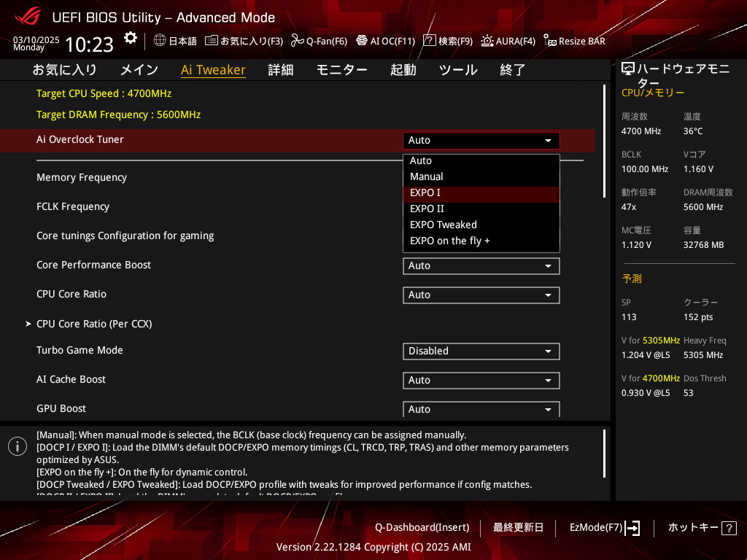Open Q-Dashboard(Insert)
This screenshot has height=560, width=747.
coord(422,528)
